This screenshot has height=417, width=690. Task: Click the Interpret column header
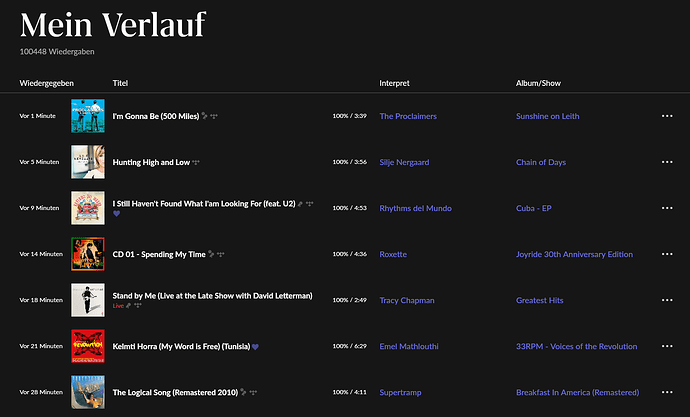click(394, 83)
